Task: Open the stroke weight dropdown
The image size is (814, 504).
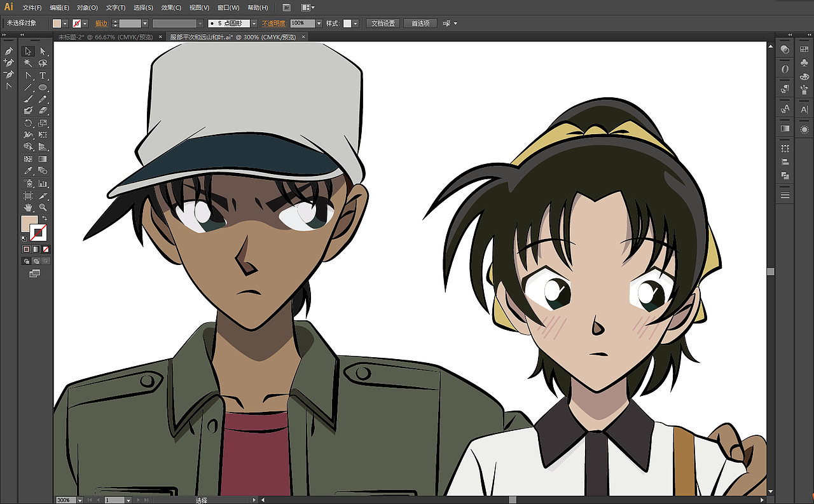Action: pyautogui.click(x=145, y=24)
